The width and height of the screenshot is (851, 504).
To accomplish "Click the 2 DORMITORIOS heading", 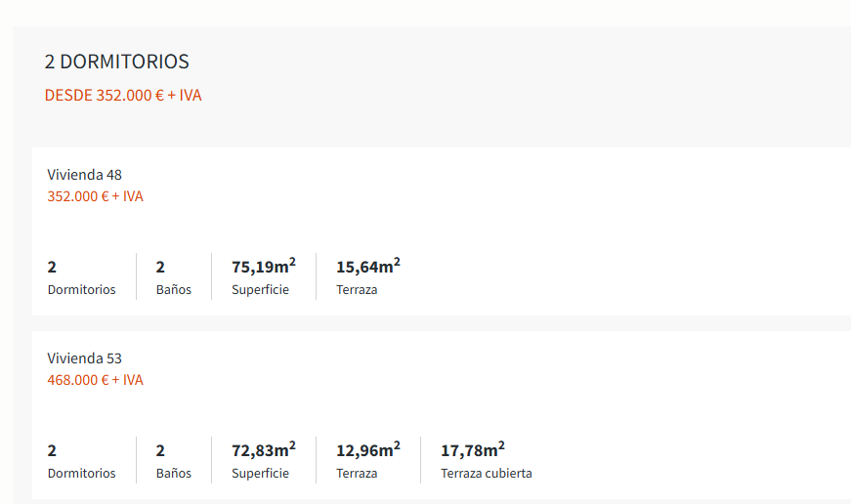I will (116, 62).
